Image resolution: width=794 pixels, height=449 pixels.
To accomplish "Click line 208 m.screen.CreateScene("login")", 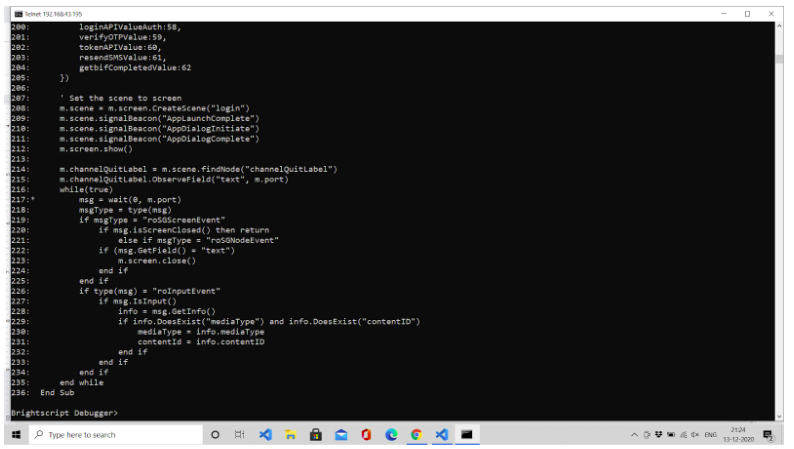I will coord(154,108).
